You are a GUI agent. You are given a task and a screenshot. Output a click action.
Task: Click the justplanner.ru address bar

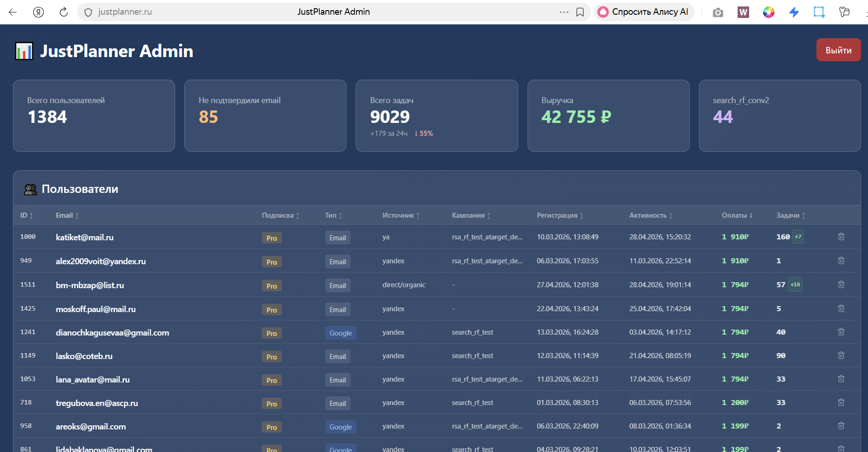125,12
